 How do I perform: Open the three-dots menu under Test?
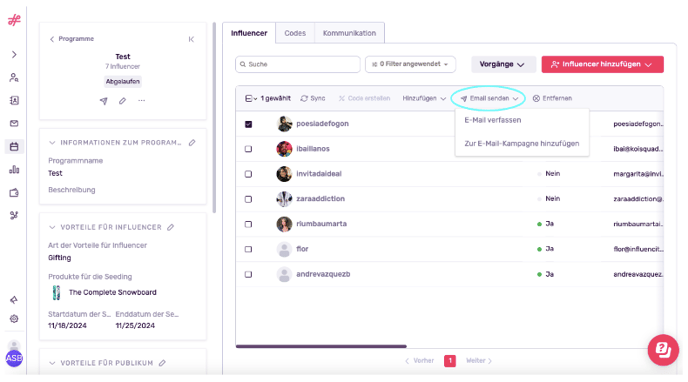pyautogui.click(x=141, y=101)
